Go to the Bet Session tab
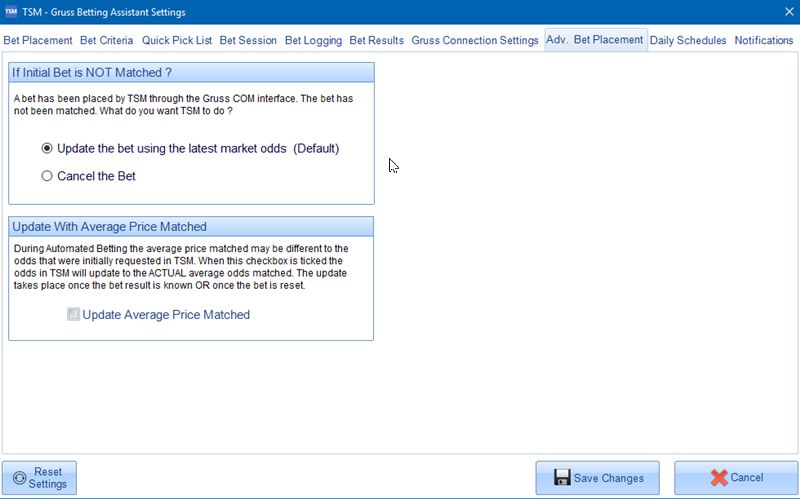The width and height of the screenshot is (800, 499). (247, 40)
